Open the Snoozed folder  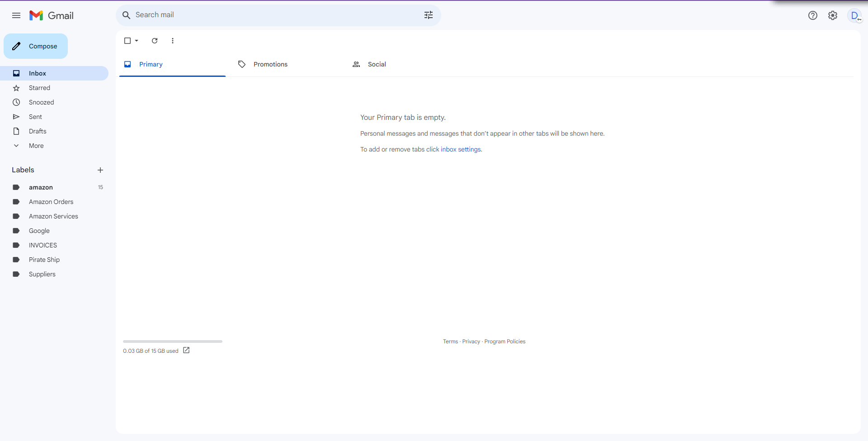[54, 102]
